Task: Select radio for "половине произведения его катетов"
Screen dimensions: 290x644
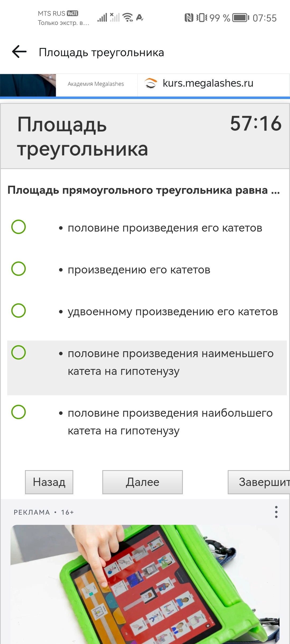Action: (x=19, y=227)
